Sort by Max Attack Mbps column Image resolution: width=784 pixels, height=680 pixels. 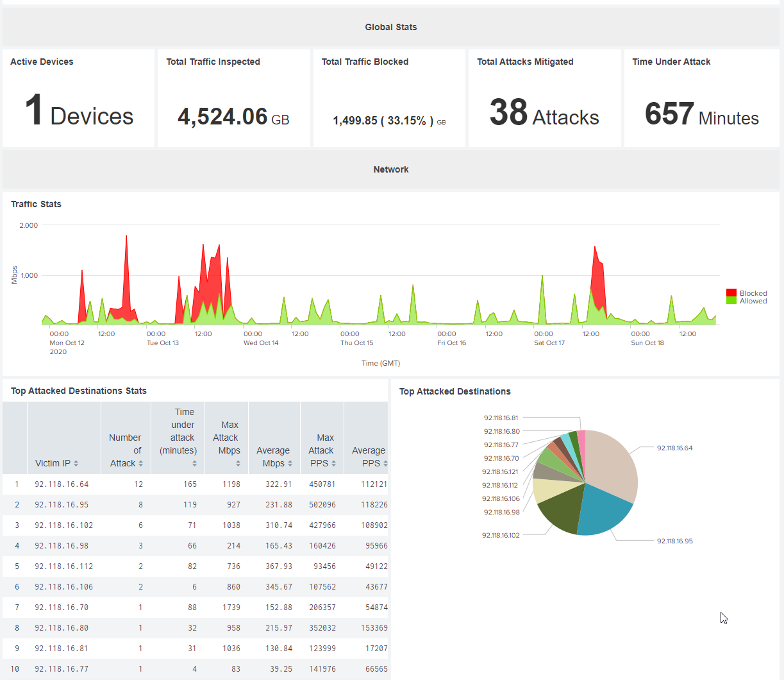(x=229, y=444)
